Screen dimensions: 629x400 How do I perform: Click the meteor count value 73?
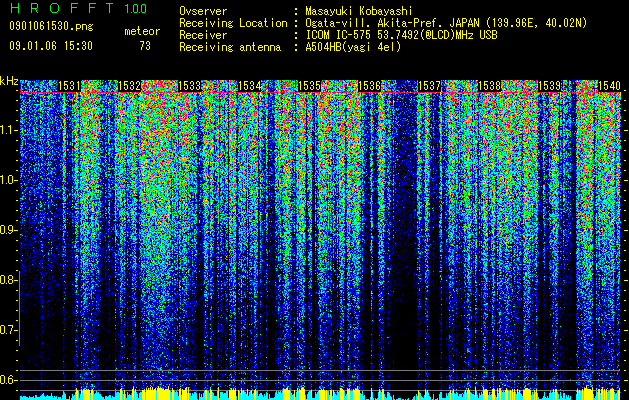(x=145, y=46)
